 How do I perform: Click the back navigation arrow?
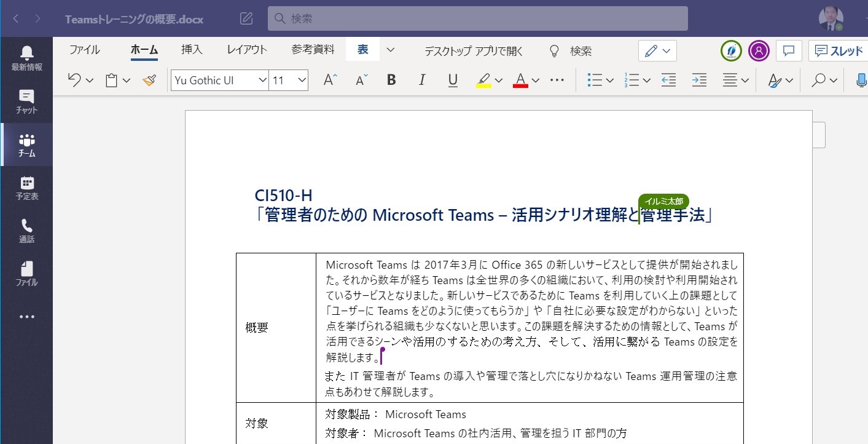15,18
